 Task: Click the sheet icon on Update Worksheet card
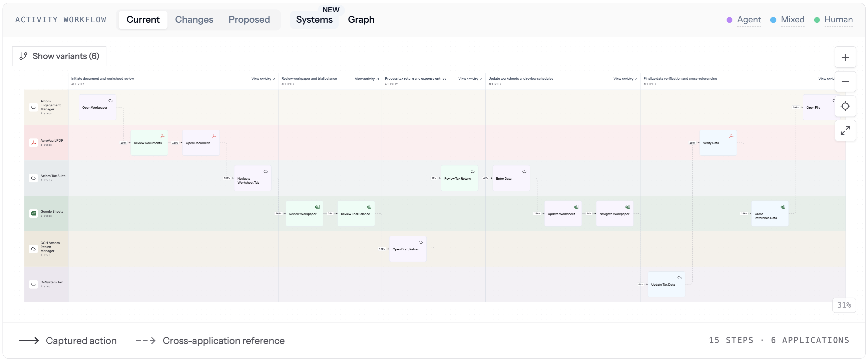pos(576,207)
